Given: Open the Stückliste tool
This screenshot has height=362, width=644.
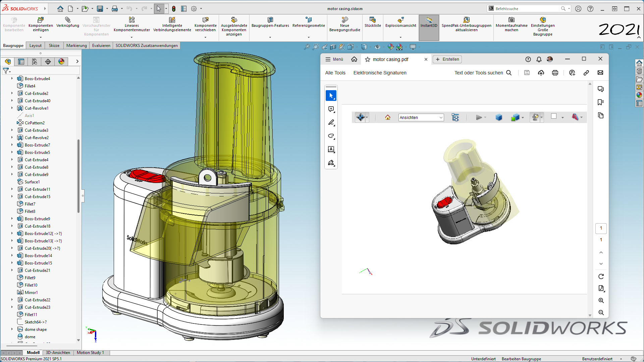Looking at the screenshot, I should [x=373, y=22].
